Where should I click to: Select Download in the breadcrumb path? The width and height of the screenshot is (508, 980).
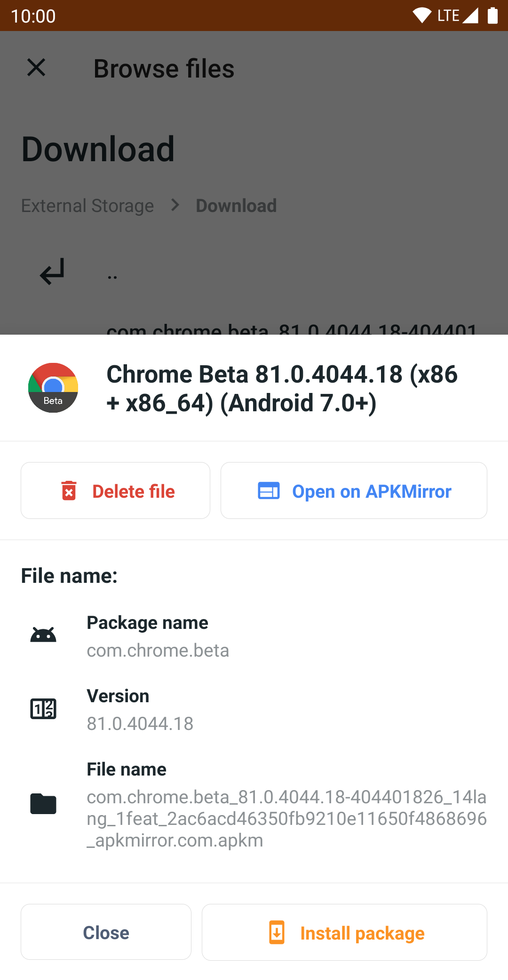click(236, 205)
